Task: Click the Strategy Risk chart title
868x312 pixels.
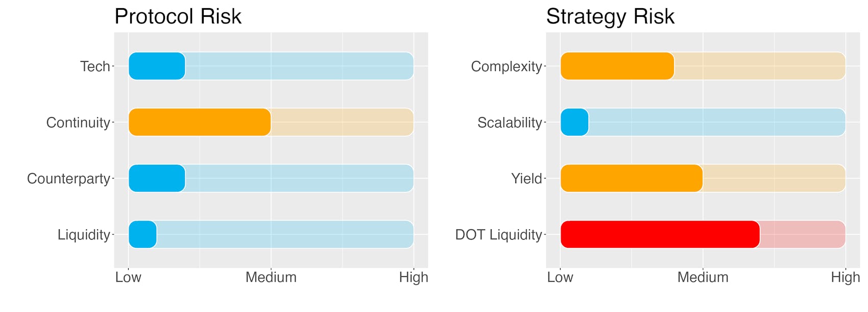Action: click(610, 16)
